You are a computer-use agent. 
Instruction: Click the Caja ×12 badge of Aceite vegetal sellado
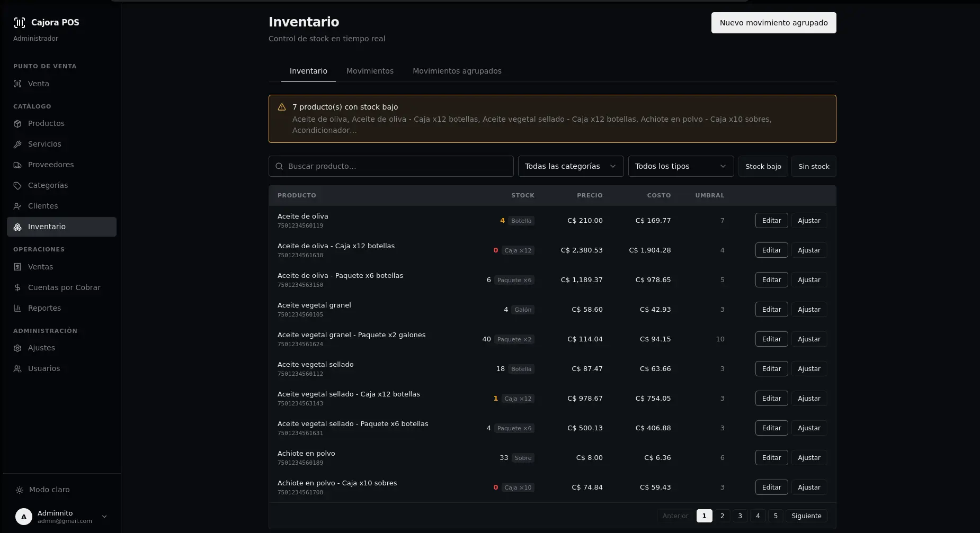(518, 399)
